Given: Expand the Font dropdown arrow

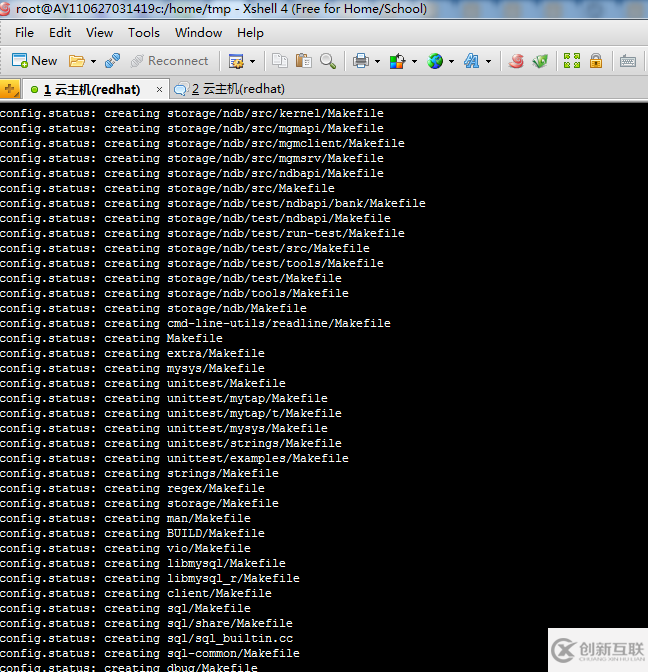Looking at the screenshot, I should click(x=488, y=61).
